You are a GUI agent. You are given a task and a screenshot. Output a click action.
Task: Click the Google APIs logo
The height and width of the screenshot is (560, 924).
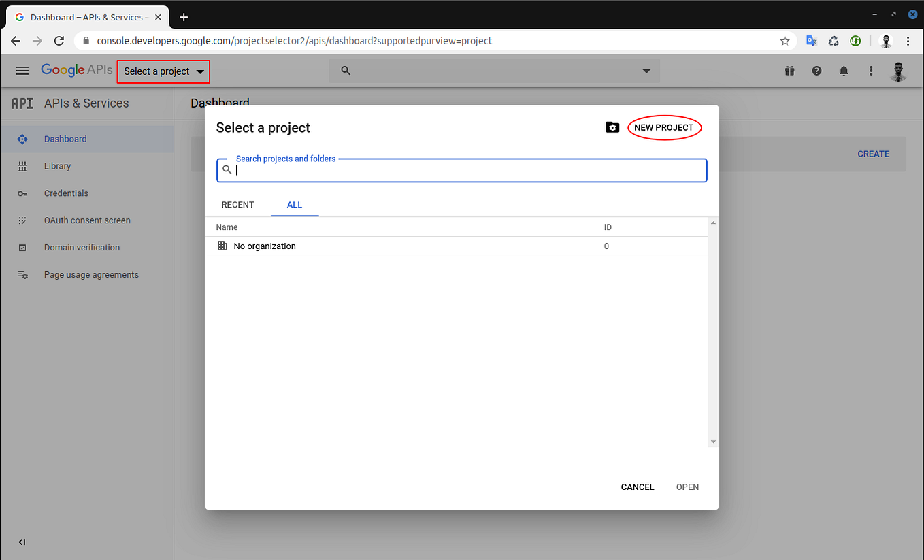click(76, 69)
